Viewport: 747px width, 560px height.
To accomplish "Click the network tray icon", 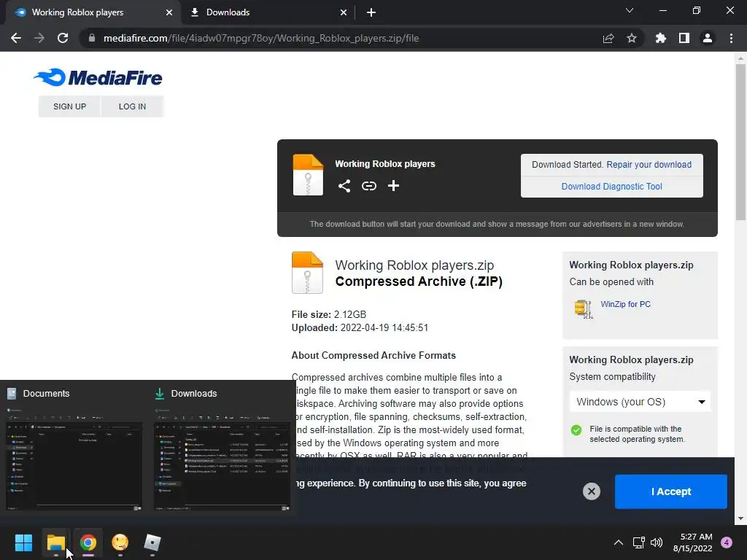I will [638, 542].
